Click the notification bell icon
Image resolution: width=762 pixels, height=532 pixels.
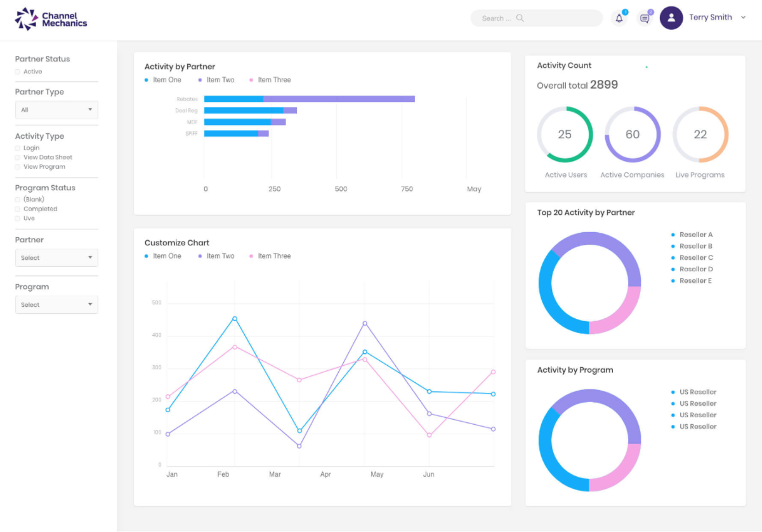[x=619, y=18]
